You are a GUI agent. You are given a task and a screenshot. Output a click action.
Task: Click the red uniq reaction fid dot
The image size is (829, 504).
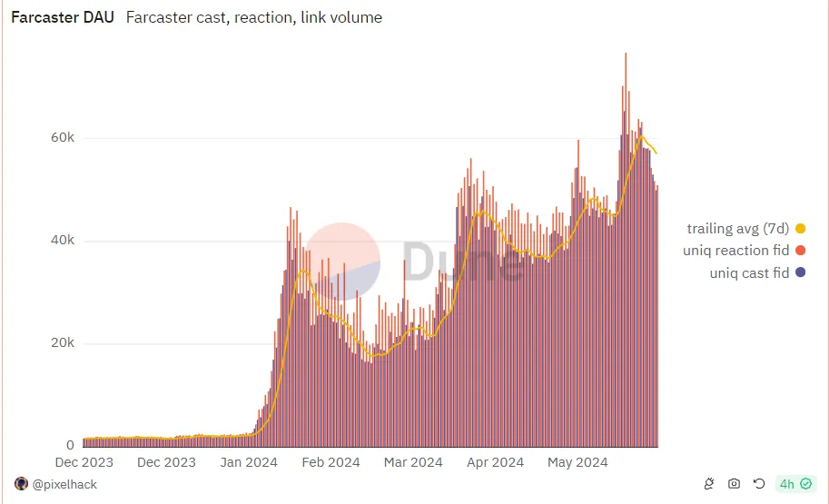click(x=801, y=250)
